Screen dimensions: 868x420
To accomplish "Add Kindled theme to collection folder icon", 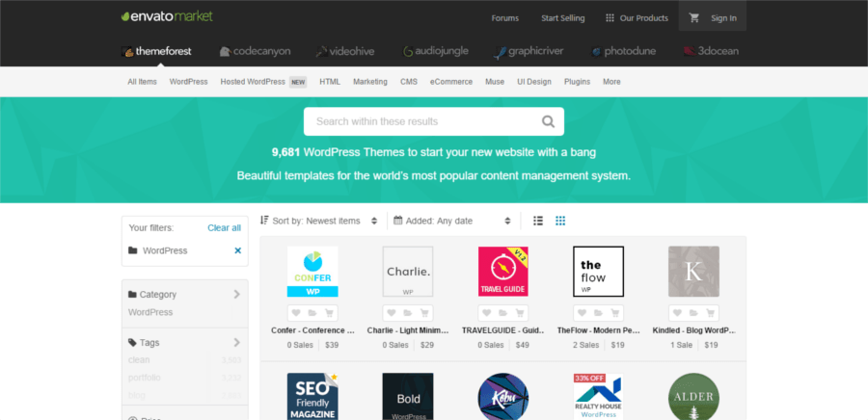I will (693, 313).
